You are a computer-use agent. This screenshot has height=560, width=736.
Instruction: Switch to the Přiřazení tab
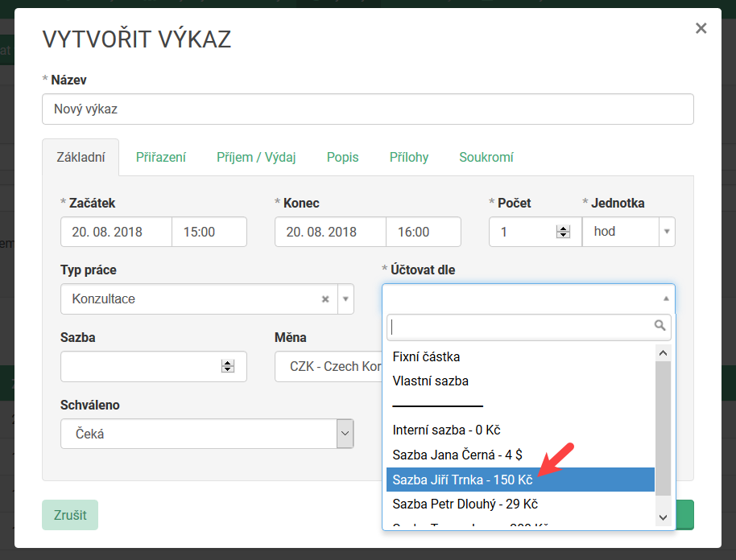[x=161, y=158]
